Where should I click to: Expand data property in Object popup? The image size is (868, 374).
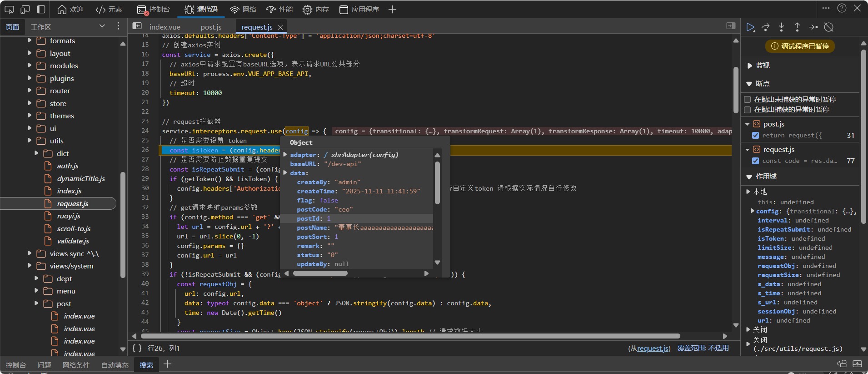click(x=285, y=173)
